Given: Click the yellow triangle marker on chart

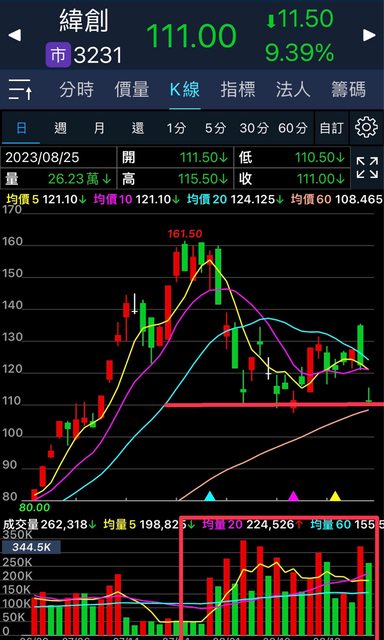Looking at the screenshot, I should point(335,496).
